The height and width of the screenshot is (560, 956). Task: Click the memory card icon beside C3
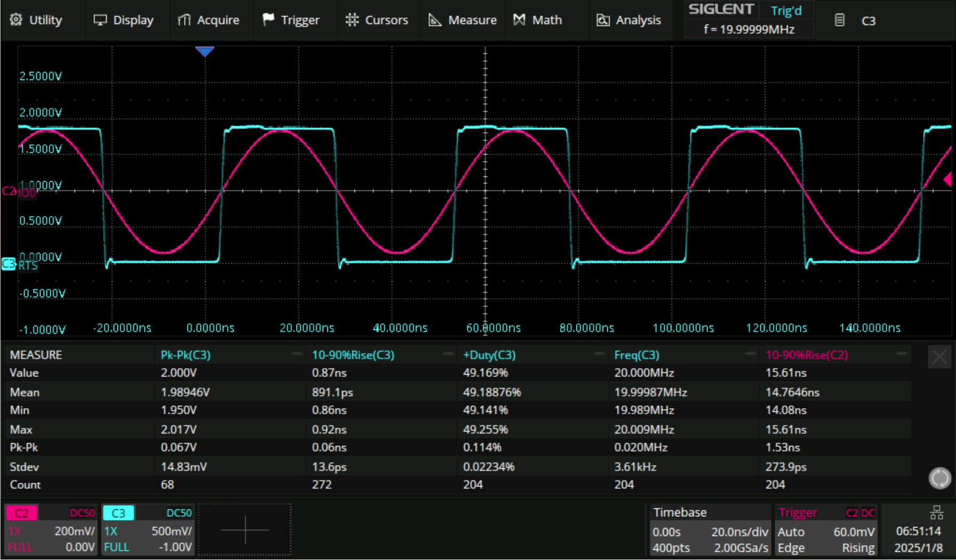coord(839,20)
